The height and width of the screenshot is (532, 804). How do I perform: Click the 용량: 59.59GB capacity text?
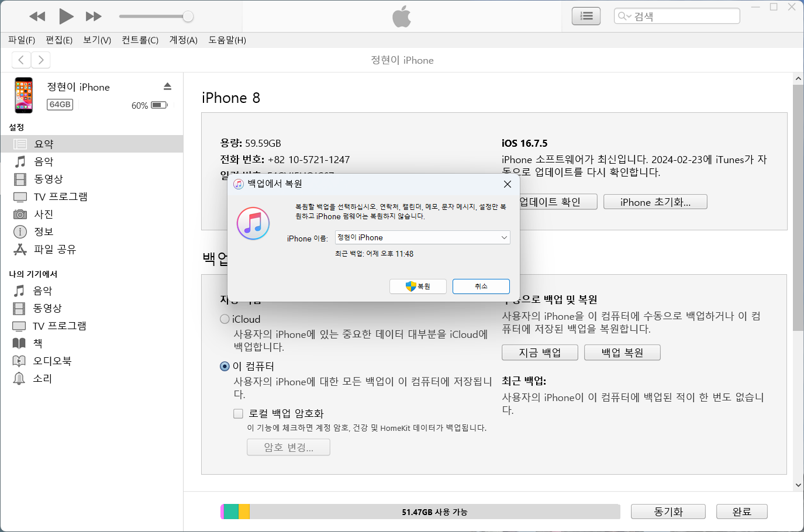pos(251,143)
